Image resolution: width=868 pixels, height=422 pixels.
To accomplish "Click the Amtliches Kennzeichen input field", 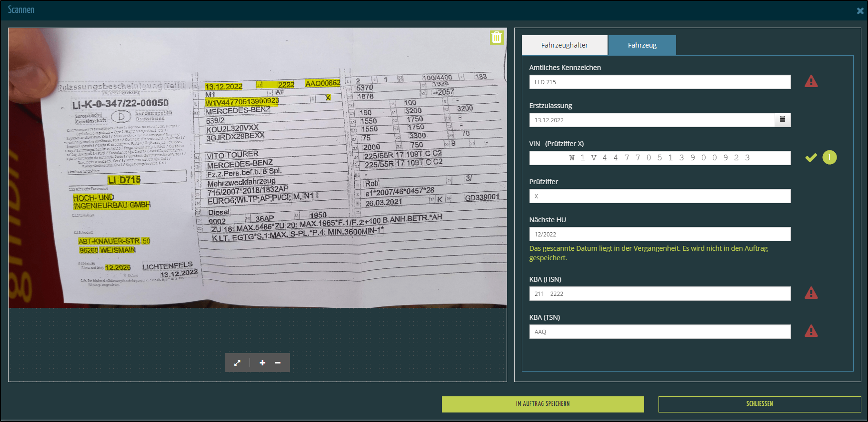I will tap(659, 82).
